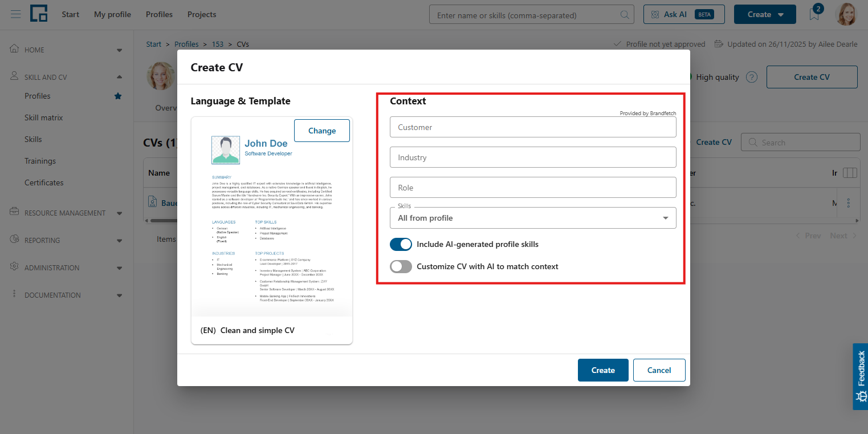This screenshot has height=434, width=868.
Task: Open Projects in the top navigation
Action: pyautogui.click(x=202, y=14)
